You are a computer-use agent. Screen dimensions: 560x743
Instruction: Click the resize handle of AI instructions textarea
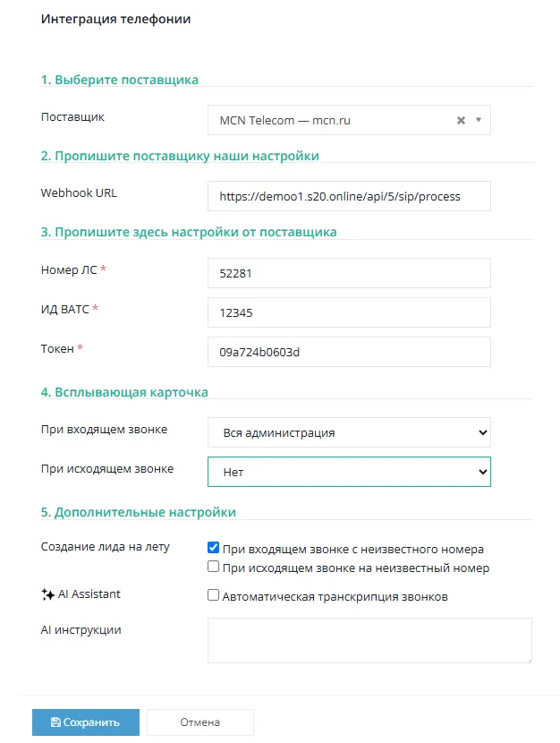click(x=530, y=660)
